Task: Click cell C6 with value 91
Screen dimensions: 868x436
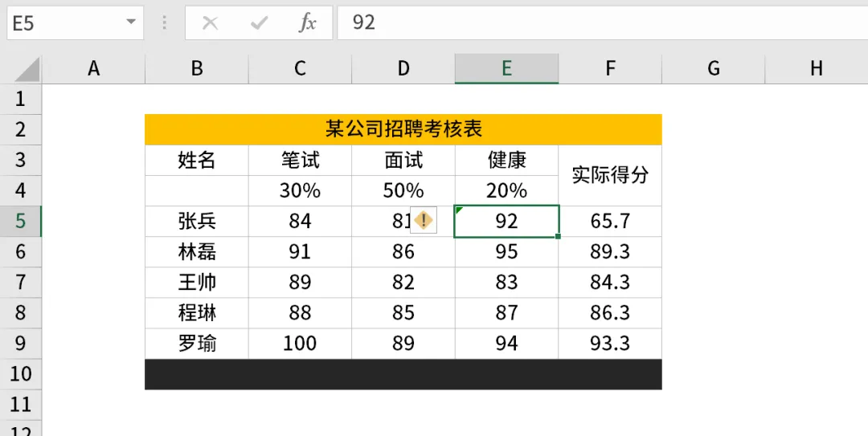Action: 300,252
